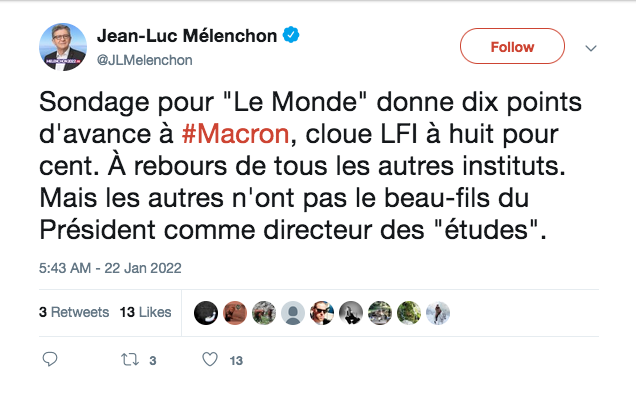Expand the tweet options chevron
Screen dimensions: 636x397
(591, 48)
